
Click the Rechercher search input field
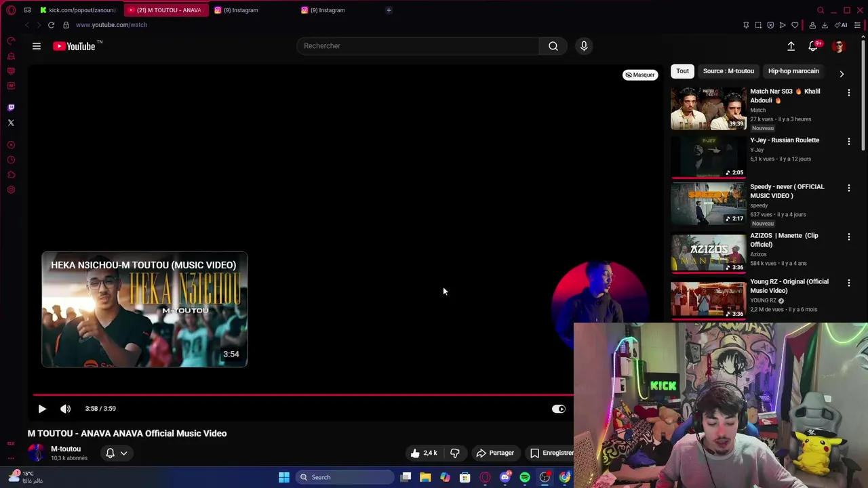(418, 46)
